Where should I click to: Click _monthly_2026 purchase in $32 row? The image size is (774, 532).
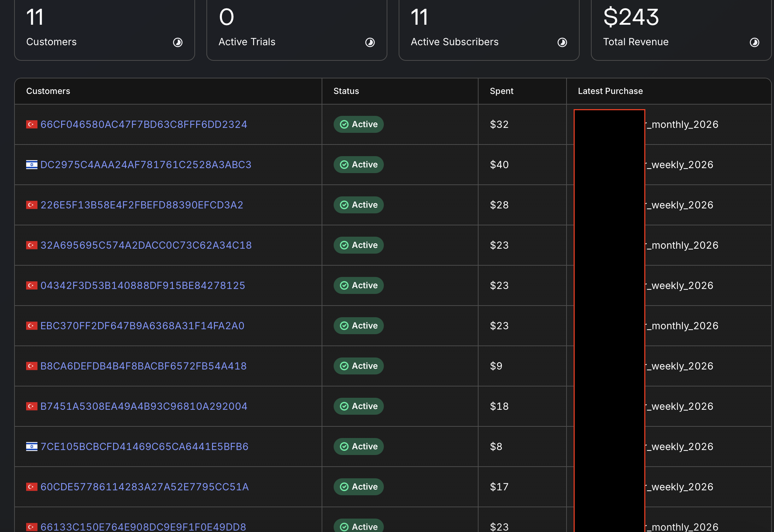(682, 124)
